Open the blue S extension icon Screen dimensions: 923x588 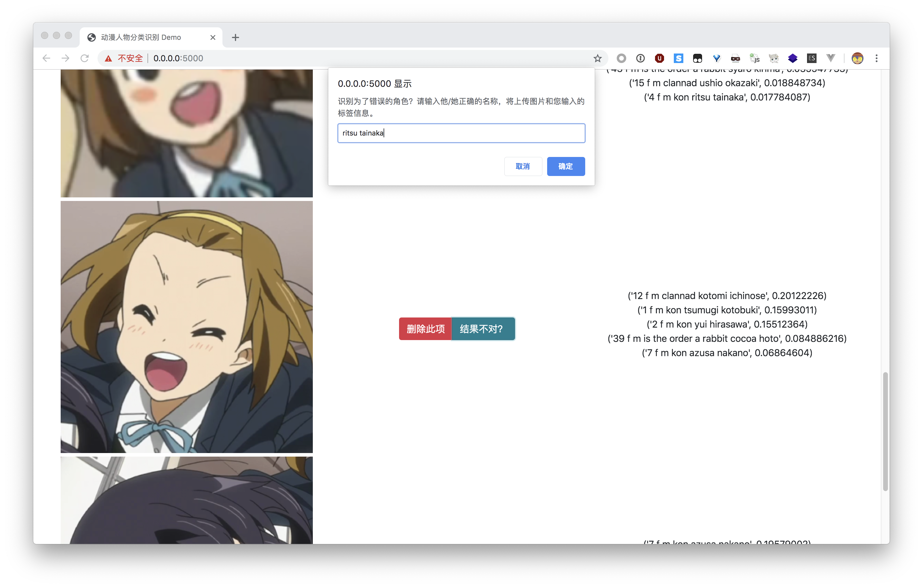pyautogui.click(x=679, y=58)
